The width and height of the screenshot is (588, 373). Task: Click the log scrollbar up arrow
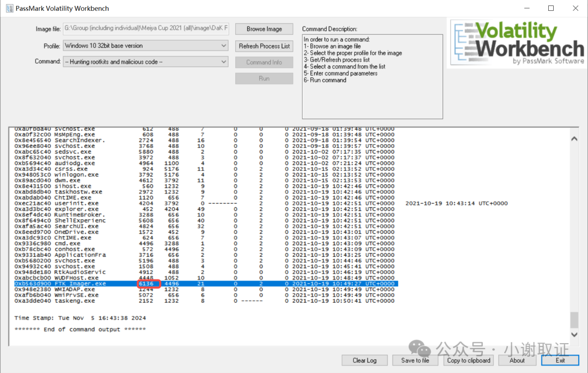click(x=574, y=139)
